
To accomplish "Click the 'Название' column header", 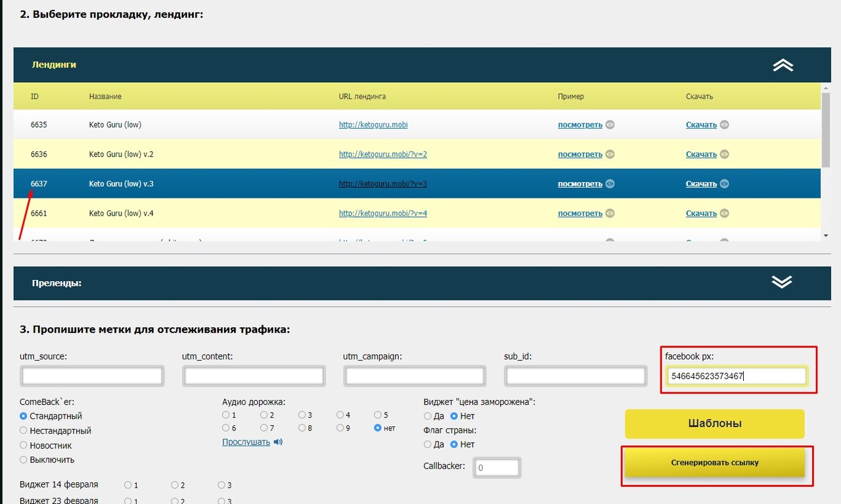I will [x=105, y=97].
